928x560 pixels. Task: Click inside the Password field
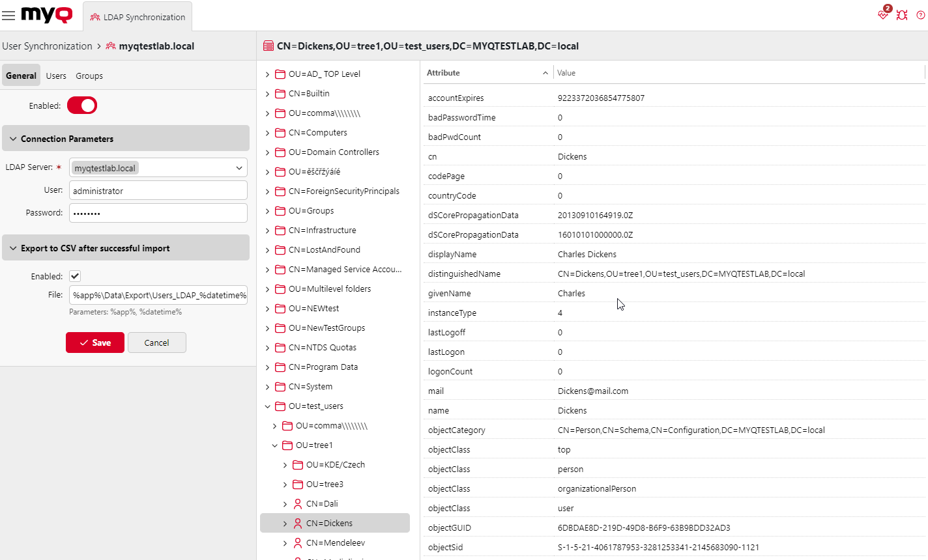(158, 212)
